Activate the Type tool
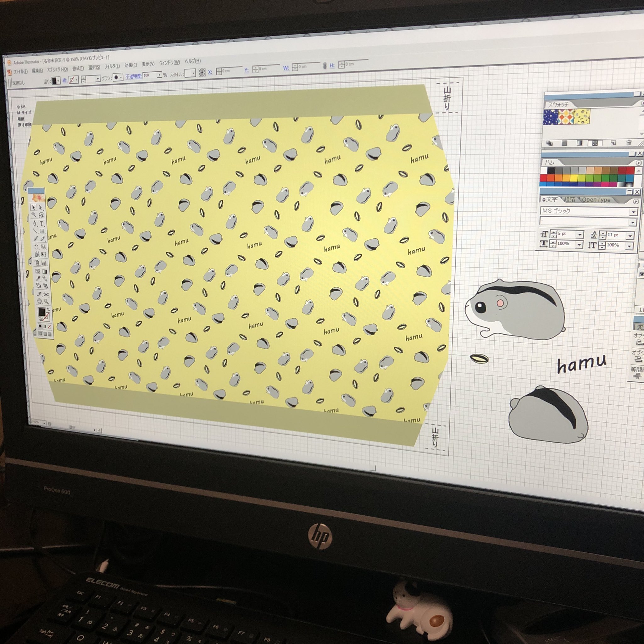Image resolution: width=644 pixels, height=644 pixels. (x=42, y=224)
